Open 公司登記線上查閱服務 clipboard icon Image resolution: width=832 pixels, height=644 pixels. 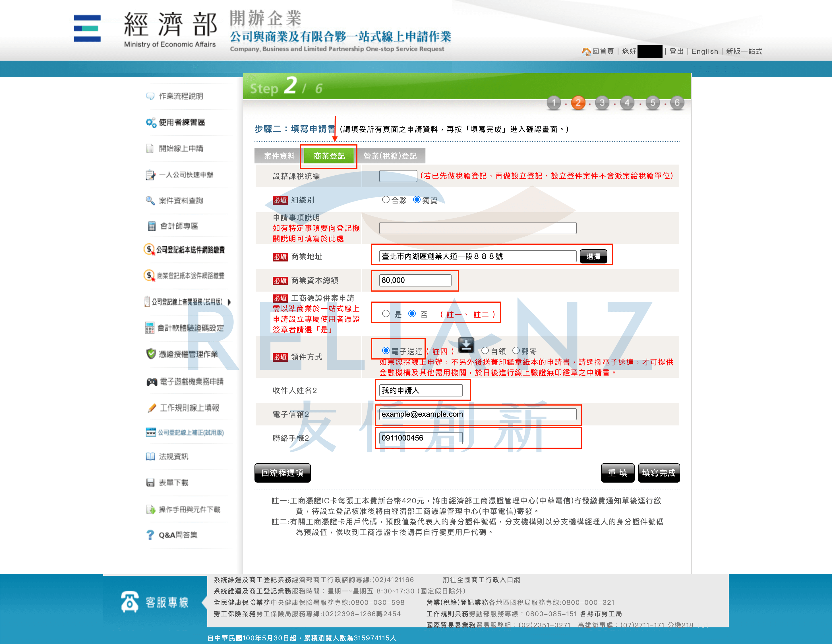tap(147, 302)
